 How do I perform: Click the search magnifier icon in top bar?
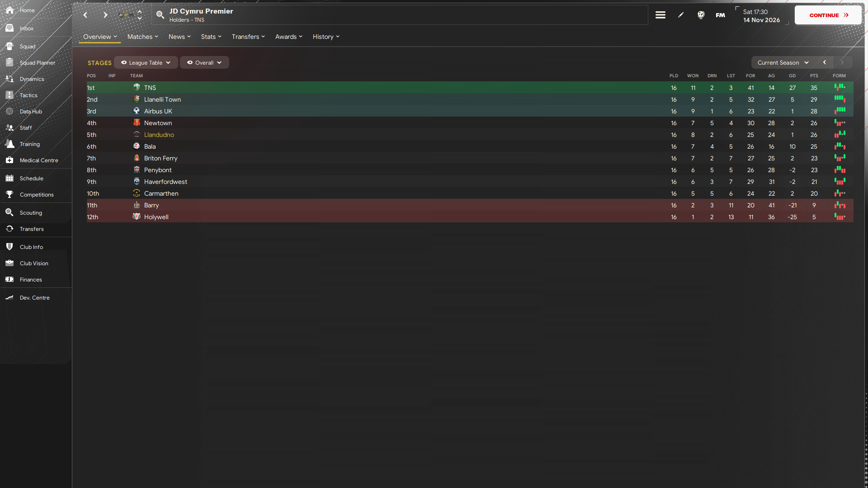pos(160,15)
